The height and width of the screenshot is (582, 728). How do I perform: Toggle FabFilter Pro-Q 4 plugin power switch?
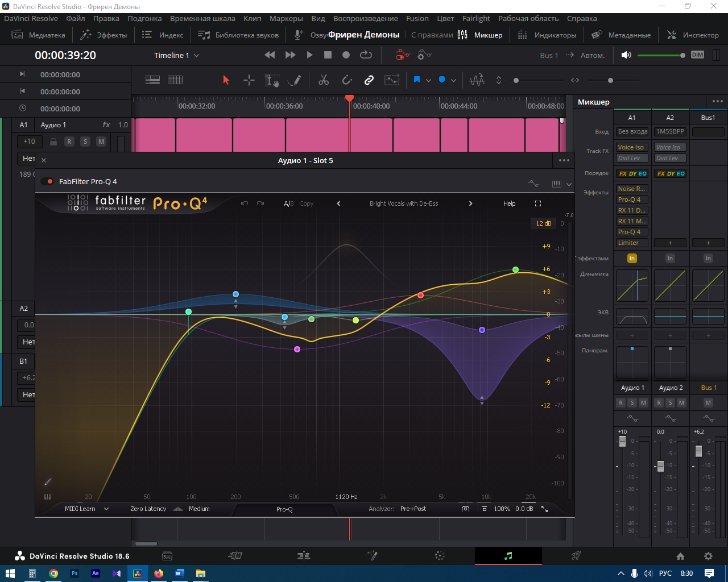(x=47, y=181)
